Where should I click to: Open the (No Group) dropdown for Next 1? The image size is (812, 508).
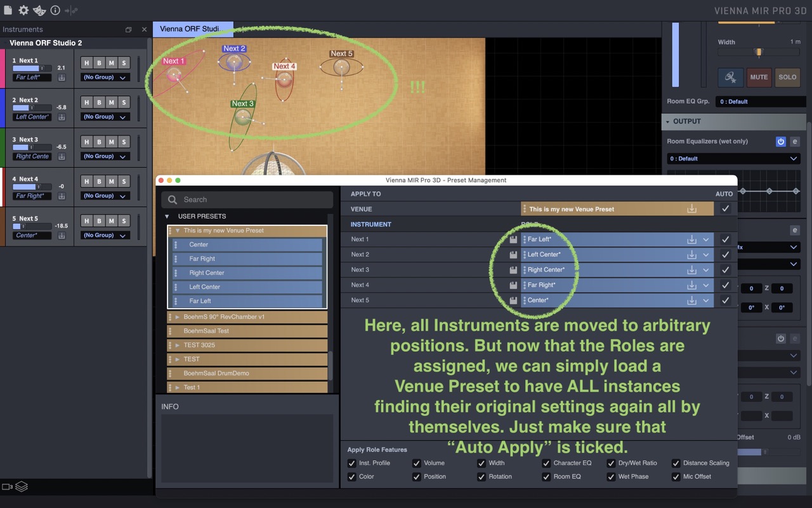coord(105,77)
